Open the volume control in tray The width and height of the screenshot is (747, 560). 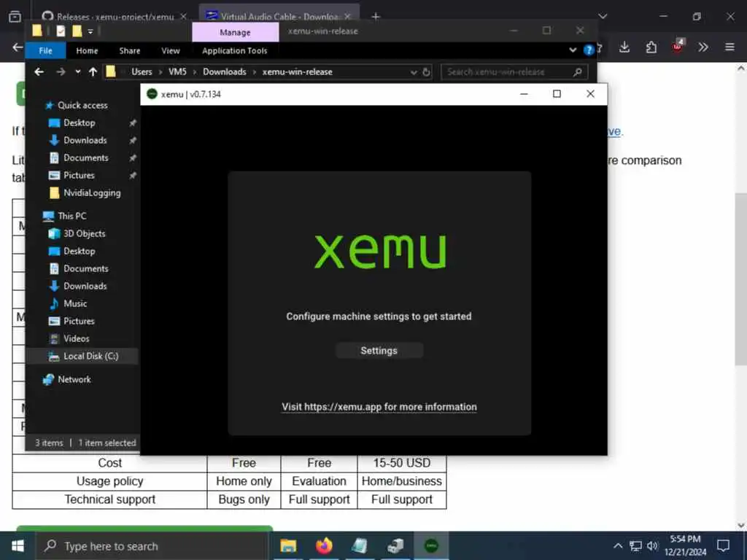652,545
